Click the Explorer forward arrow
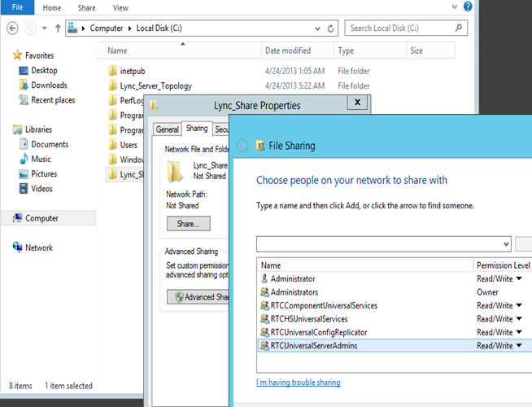The width and height of the screenshot is (532, 407). coord(30,28)
